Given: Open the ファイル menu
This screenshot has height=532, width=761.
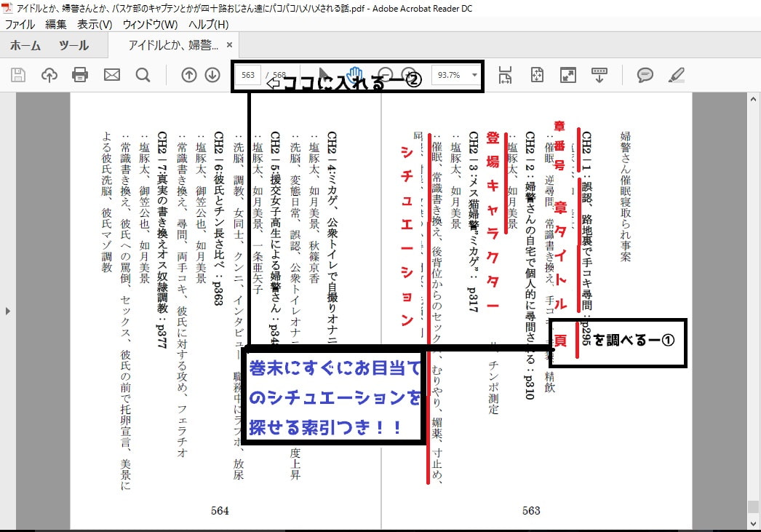Looking at the screenshot, I should [x=20, y=24].
